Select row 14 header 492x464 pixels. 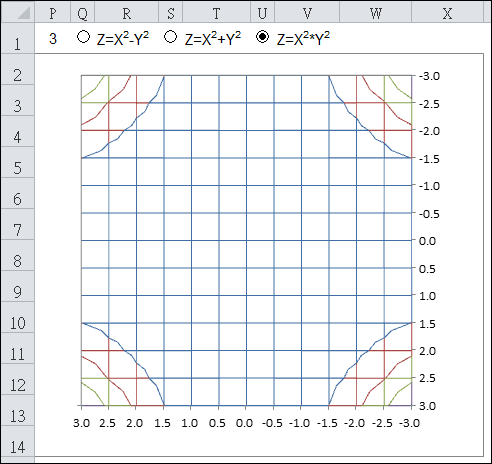pyautogui.click(x=17, y=442)
